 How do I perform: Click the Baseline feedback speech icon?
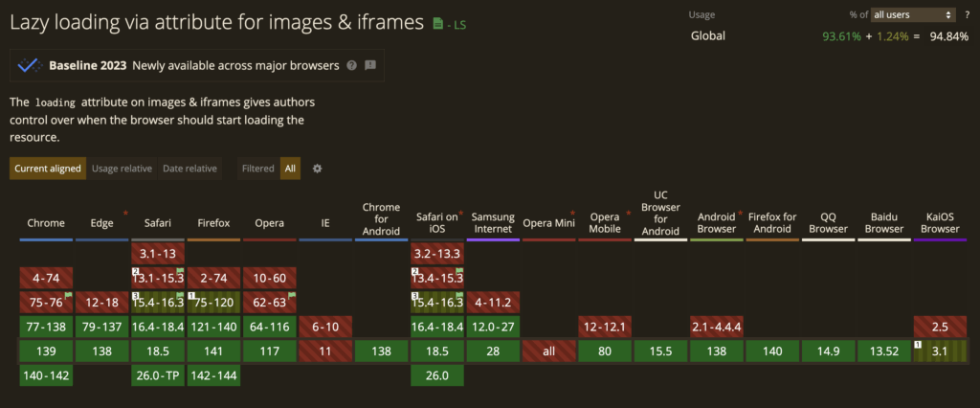click(x=370, y=65)
